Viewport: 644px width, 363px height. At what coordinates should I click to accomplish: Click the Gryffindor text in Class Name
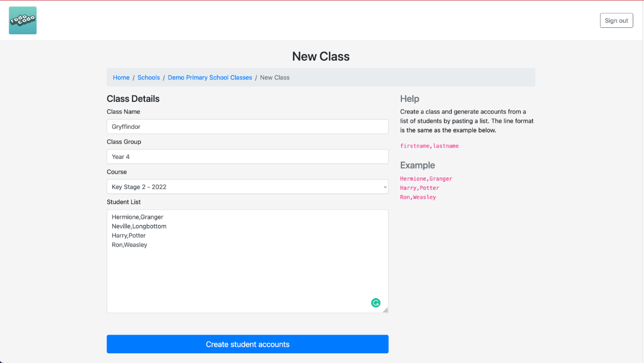[125, 127]
